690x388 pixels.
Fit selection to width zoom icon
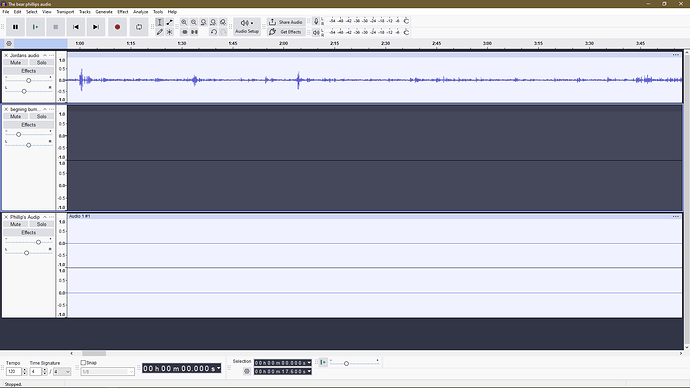tap(203, 22)
